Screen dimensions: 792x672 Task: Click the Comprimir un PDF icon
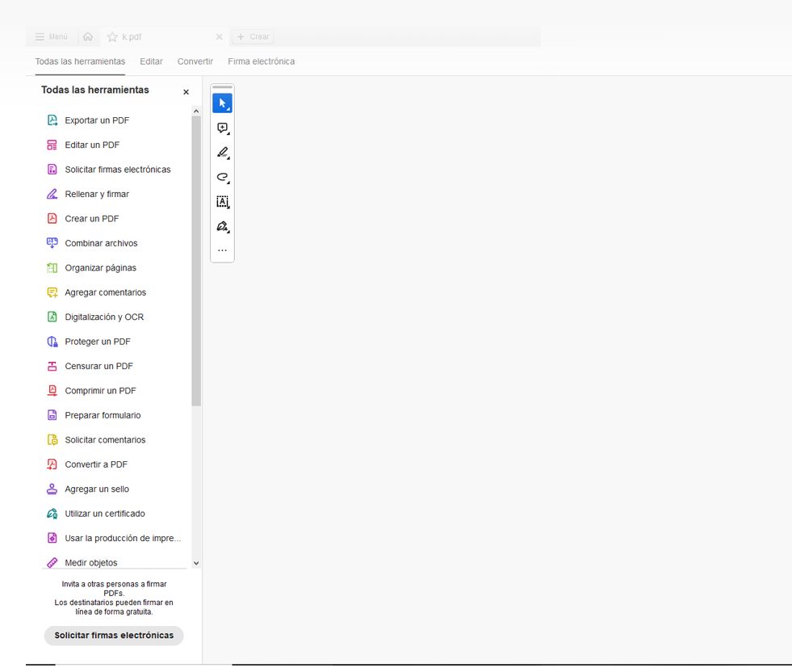[x=52, y=391]
